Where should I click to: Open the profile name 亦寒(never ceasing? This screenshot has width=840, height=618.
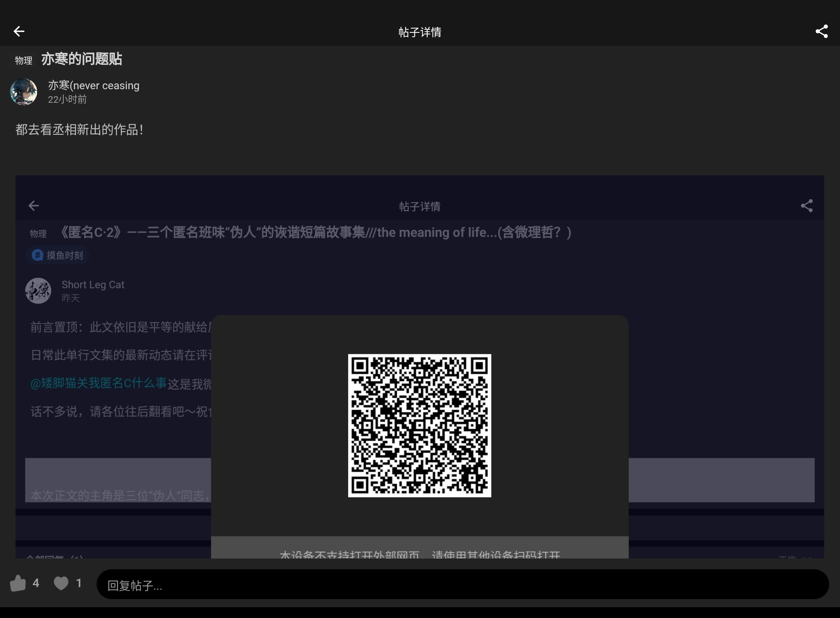coord(94,85)
